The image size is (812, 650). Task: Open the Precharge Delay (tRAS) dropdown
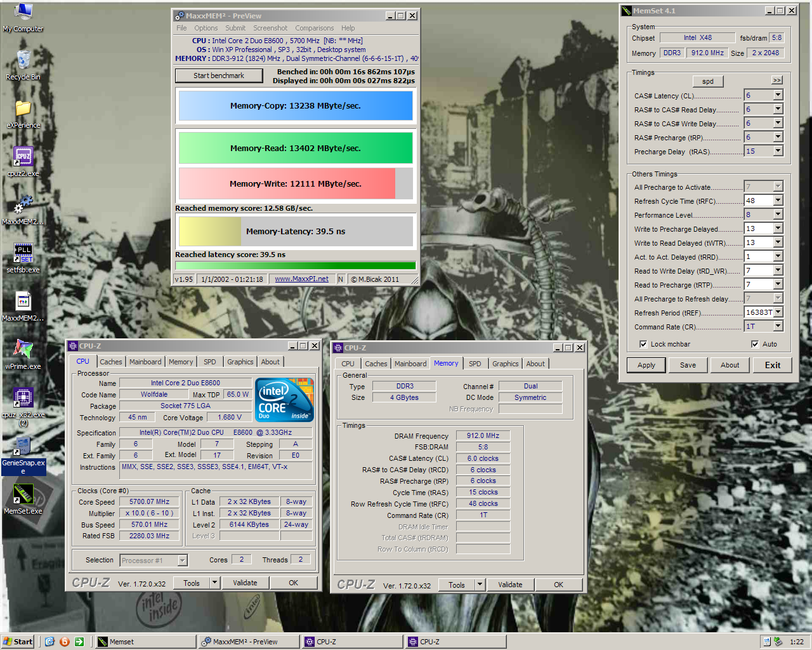(778, 151)
